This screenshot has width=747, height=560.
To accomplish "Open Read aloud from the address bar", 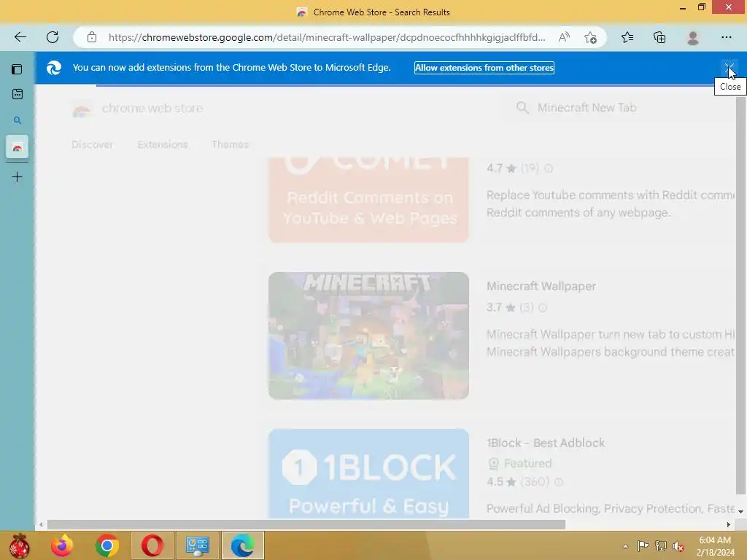I will [x=564, y=37].
